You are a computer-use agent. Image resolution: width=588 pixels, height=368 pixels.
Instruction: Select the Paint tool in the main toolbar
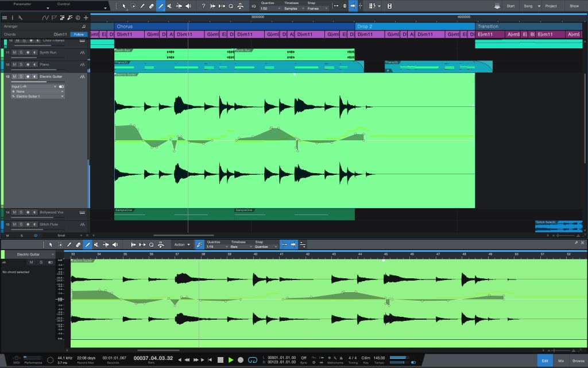click(x=161, y=7)
